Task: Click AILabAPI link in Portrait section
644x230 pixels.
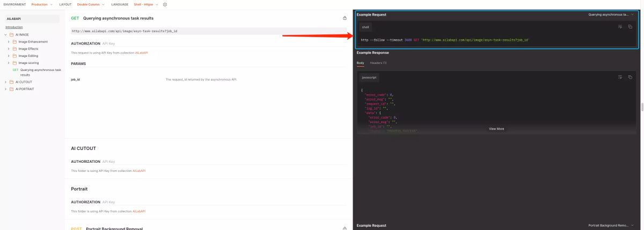Action: point(139,211)
